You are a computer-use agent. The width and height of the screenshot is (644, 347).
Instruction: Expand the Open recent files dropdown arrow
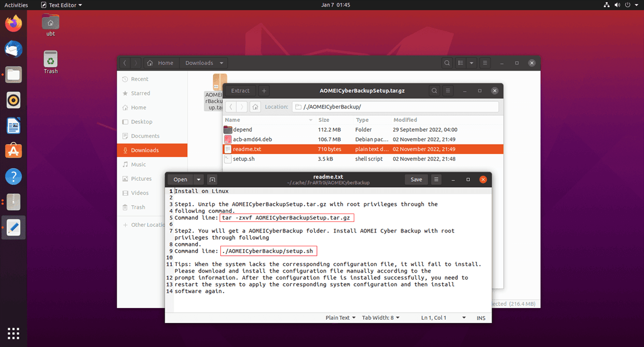(199, 180)
